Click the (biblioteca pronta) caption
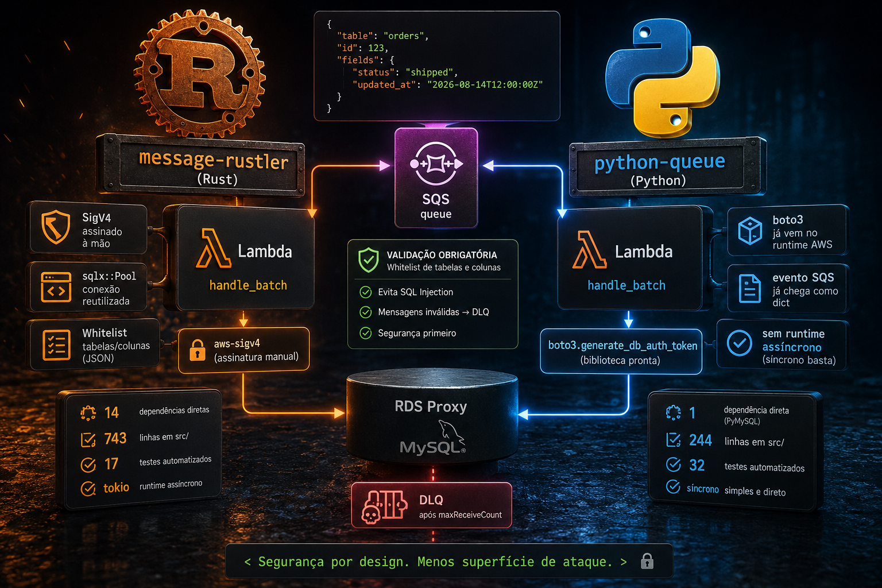The width and height of the screenshot is (882, 588). point(620,361)
